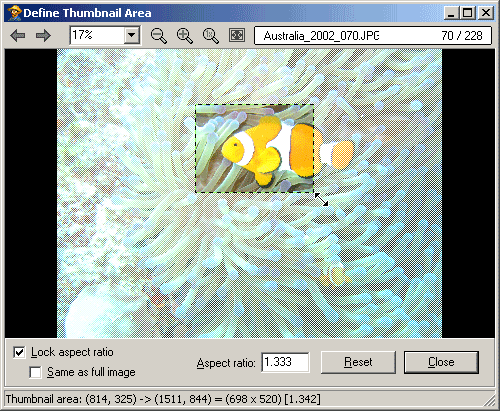This screenshot has width=500, height=411.
Task: Enable Same as full image checkbox
Action: [x=35, y=372]
